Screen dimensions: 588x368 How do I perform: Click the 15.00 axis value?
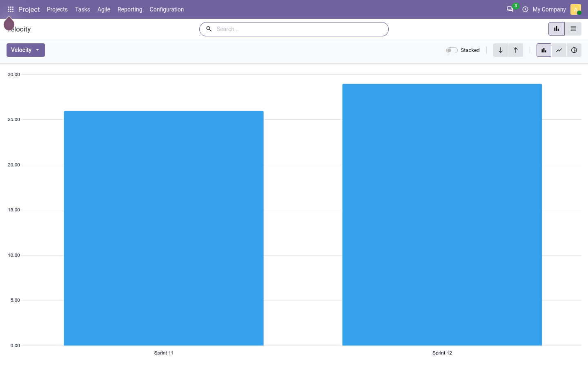pyautogui.click(x=14, y=210)
